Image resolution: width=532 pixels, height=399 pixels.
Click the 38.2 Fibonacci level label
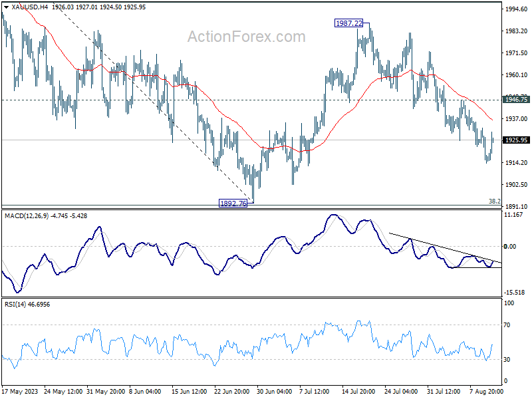pos(494,201)
